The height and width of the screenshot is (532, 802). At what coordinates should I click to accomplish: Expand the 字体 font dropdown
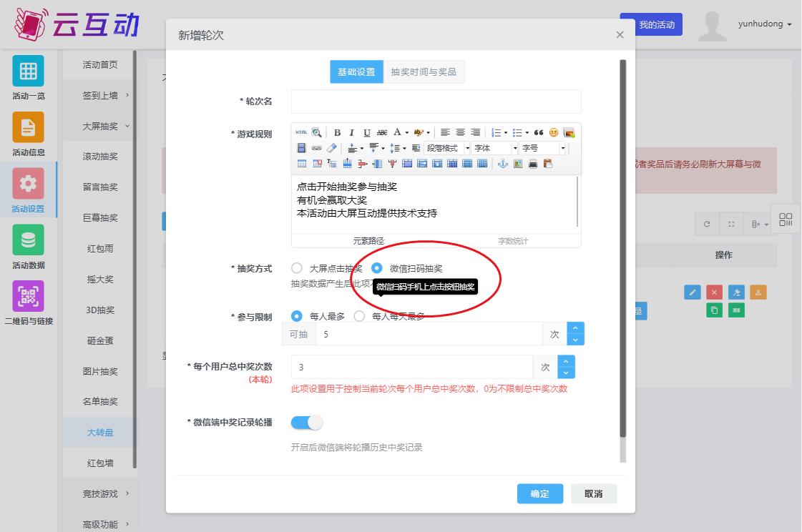point(494,148)
